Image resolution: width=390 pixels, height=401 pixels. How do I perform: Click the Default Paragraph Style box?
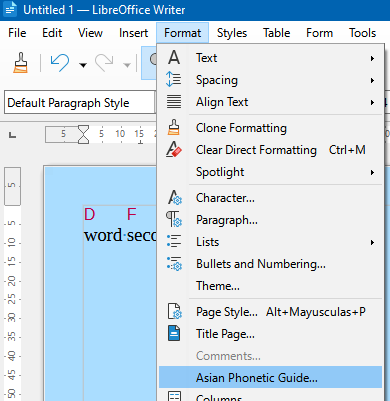79,103
